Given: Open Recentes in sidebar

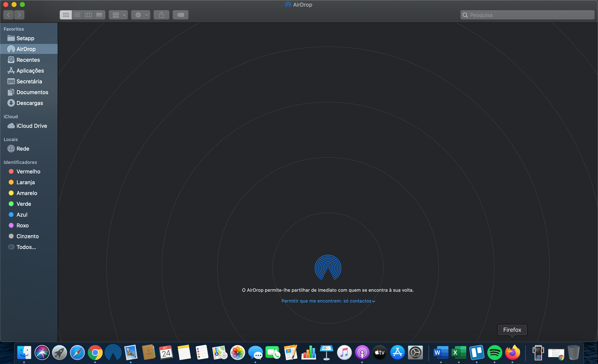Looking at the screenshot, I should (29, 60).
